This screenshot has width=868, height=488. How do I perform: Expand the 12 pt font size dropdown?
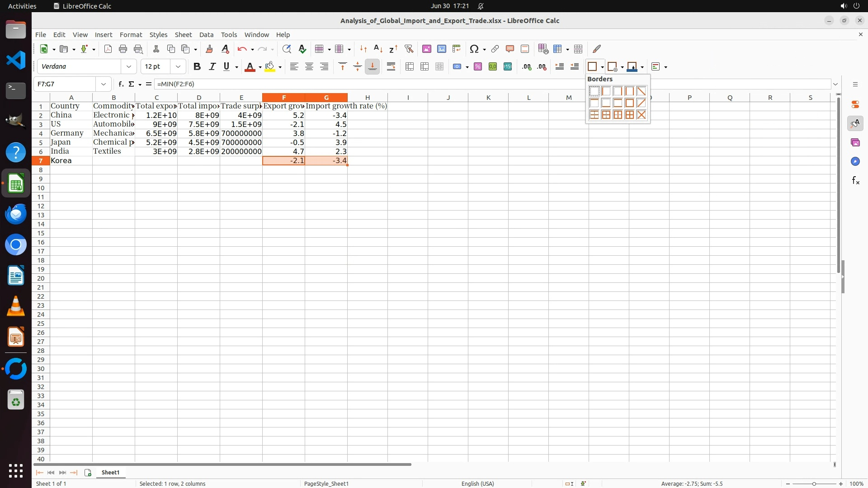178,66
